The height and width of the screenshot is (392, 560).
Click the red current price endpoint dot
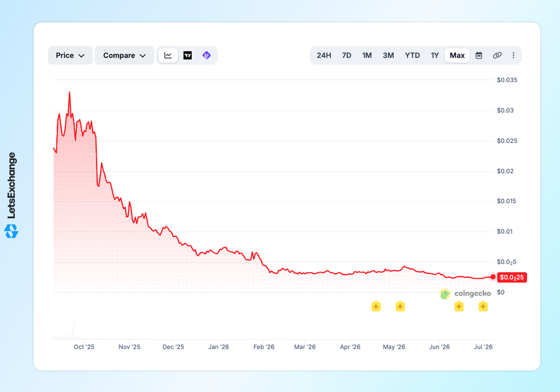tap(493, 277)
